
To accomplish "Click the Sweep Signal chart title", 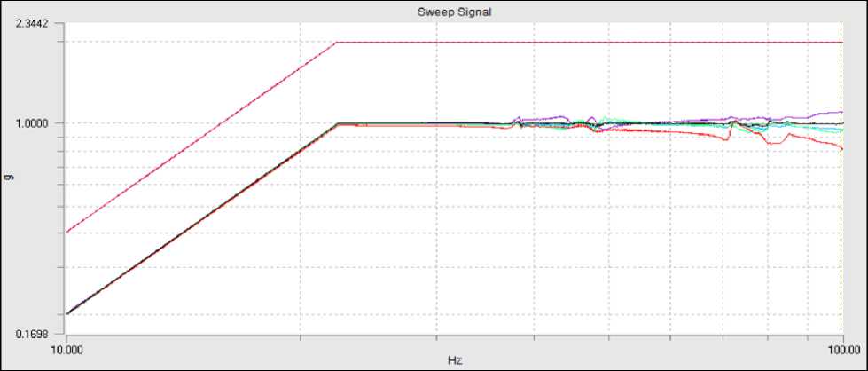I will (x=454, y=12).
